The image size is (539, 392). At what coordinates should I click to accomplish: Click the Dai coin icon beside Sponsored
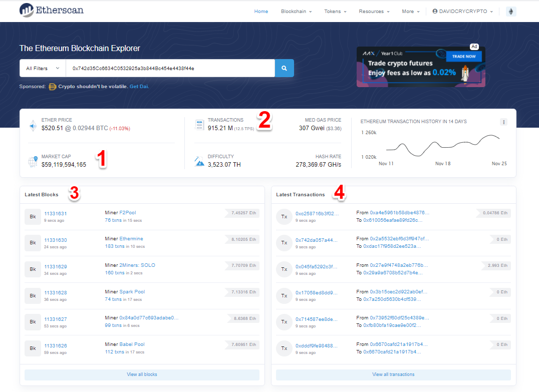tap(53, 86)
